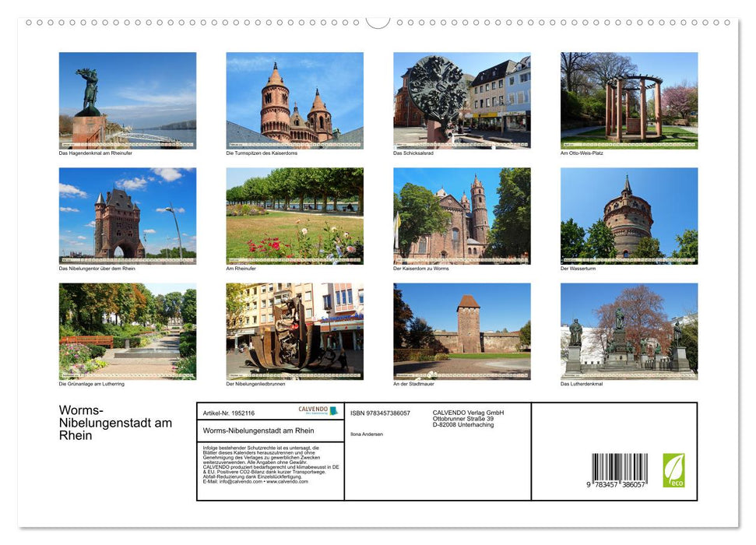Open the website link www.calvendo.com

pyautogui.click(x=288, y=482)
